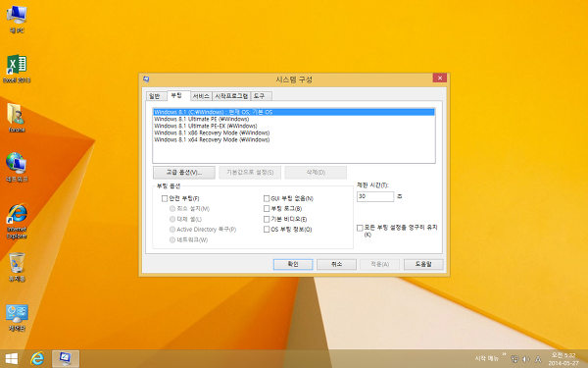The width and height of the screenshot is (588, 368).
Task: Choose the 대체 셸(L) radio option
Action: point(172,219)
